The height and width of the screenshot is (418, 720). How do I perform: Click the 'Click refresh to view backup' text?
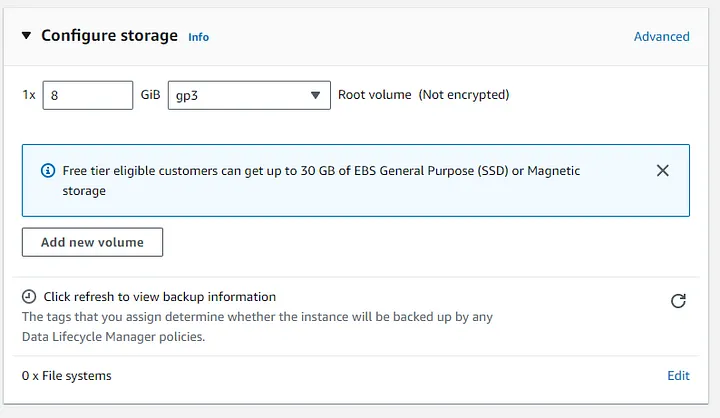(160, 297)
